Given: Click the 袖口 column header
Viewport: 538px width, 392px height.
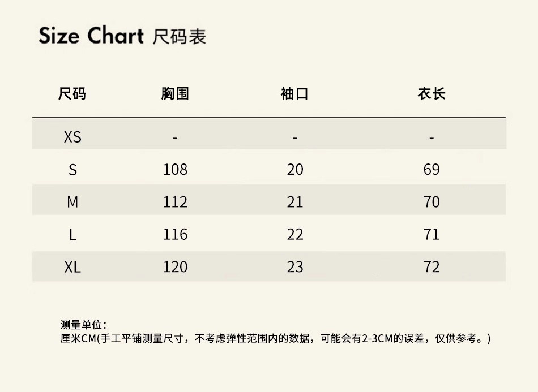Looking at the screenshot, I should (x=294, y=94).
